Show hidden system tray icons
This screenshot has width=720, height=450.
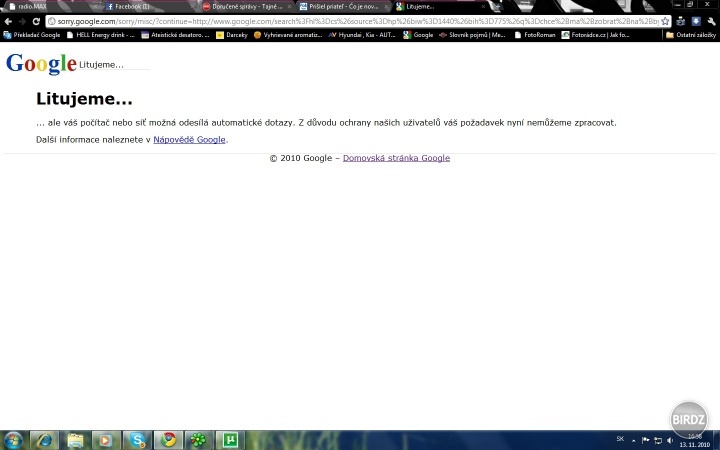click(x=634, y=440)
